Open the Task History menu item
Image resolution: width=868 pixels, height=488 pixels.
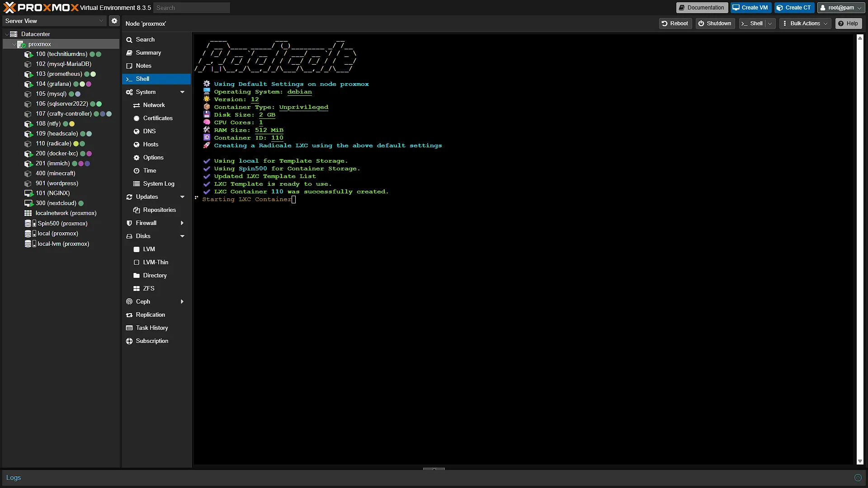(156, 328)
